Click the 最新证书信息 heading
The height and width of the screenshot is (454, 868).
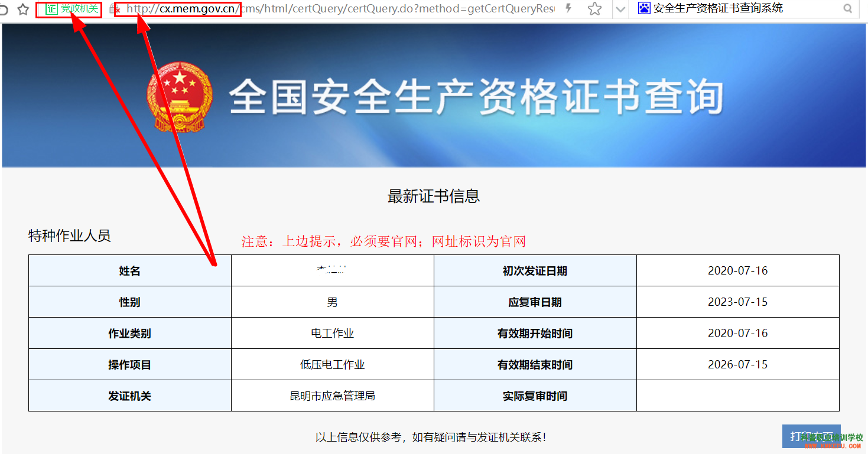(434, 196)
